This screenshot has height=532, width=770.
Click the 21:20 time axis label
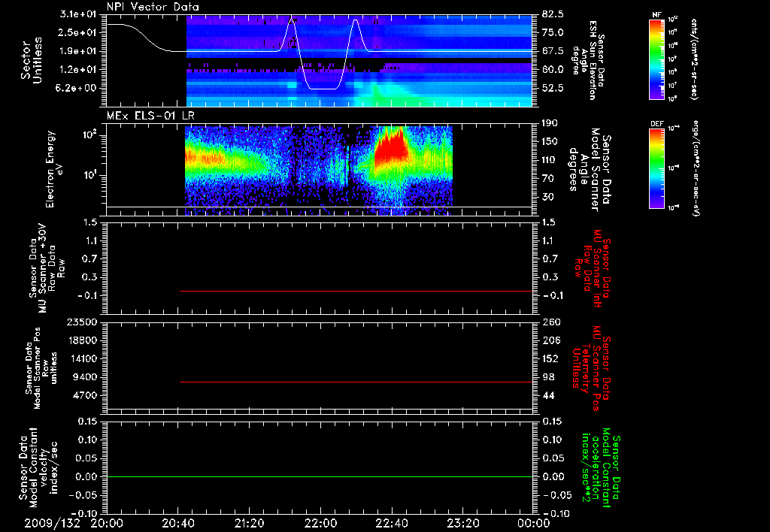point(249,524)
